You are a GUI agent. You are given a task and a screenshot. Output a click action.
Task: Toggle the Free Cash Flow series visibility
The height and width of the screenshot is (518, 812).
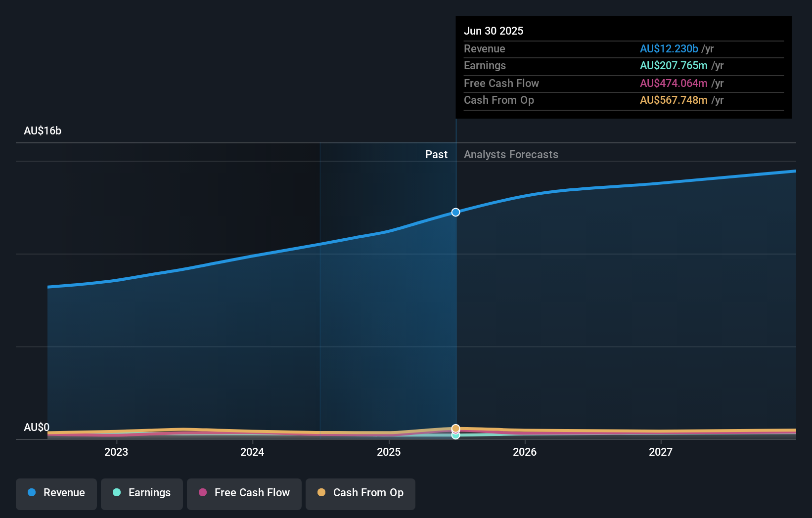click(x=244, y=493)
